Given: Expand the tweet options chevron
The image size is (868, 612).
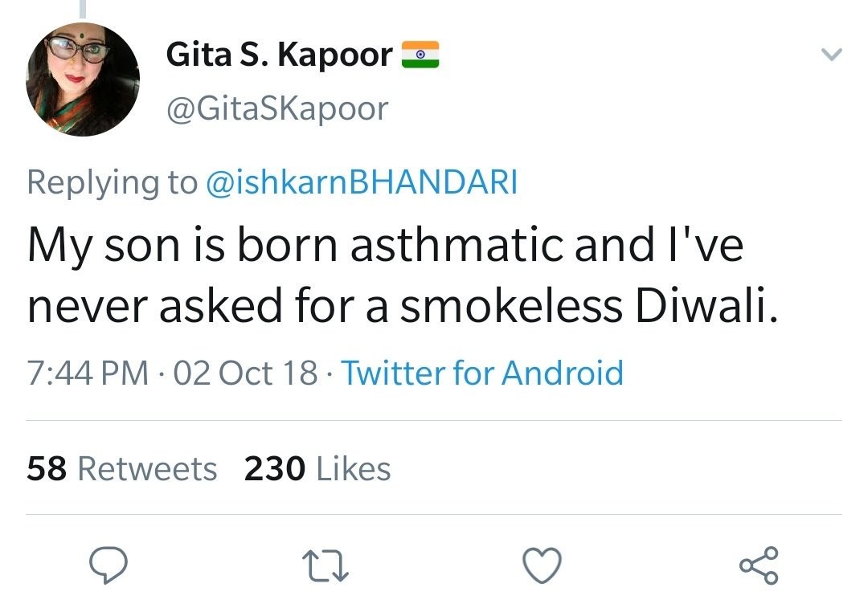Looking at the screenshot, I should click(832, 55).
